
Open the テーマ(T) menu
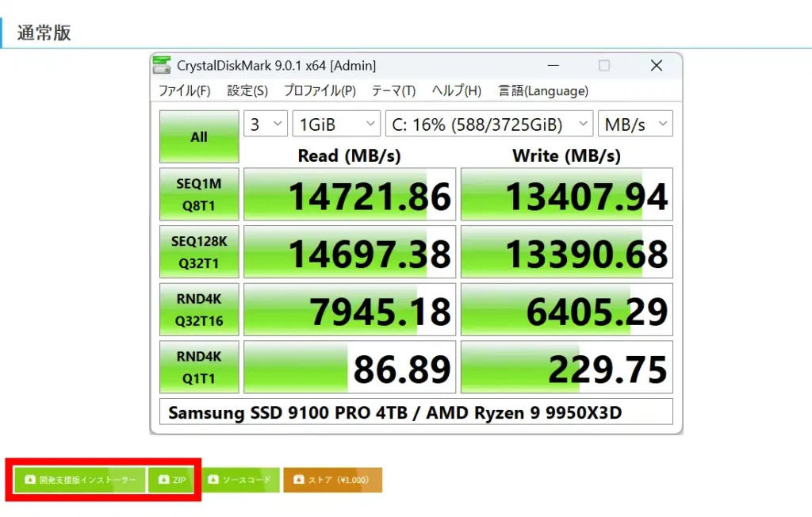[x=393, y=91]
